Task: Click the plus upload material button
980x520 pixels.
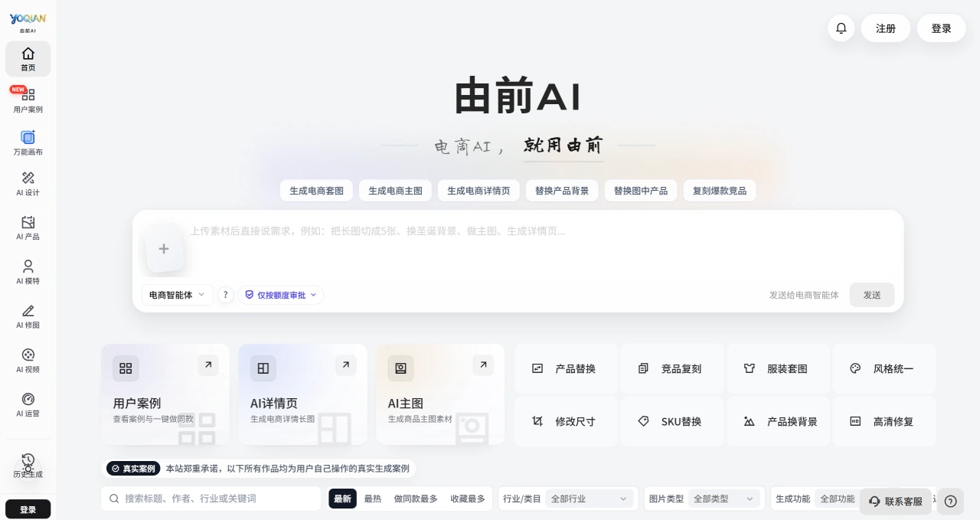Action: tap(164, 249)
